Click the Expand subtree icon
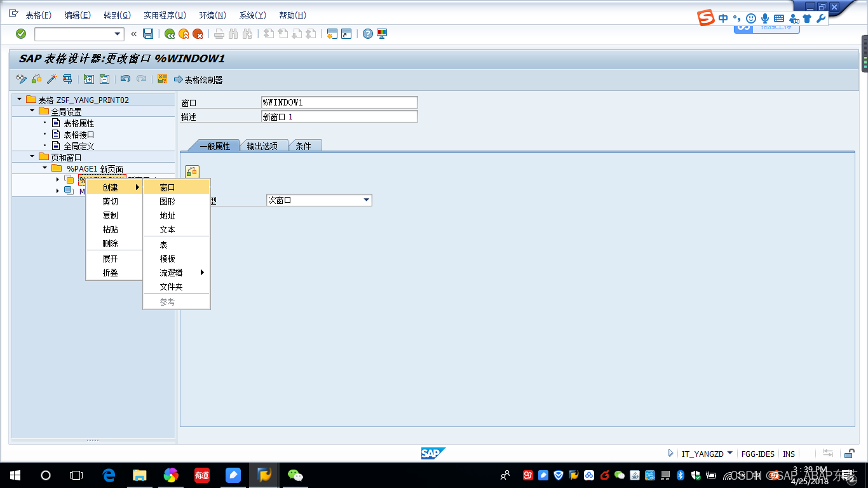Image resolution: width=868 pixels, height=488 pixels. pyautogui.click(x=89, y=79)
